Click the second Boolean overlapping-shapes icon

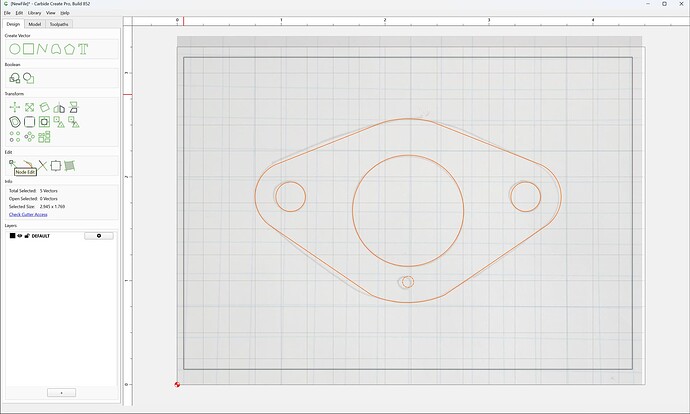click(x=29, y=78)
